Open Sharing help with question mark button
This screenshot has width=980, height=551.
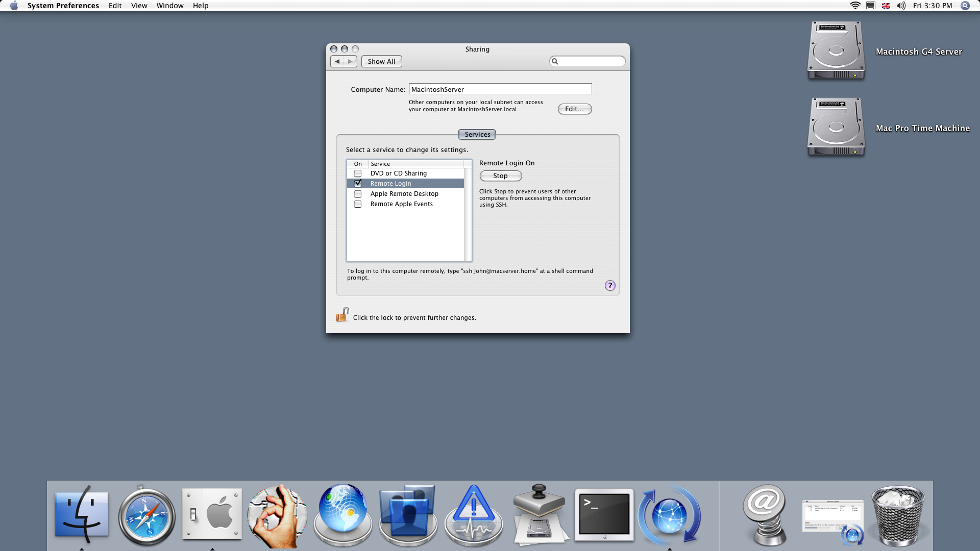pos(610,286)
